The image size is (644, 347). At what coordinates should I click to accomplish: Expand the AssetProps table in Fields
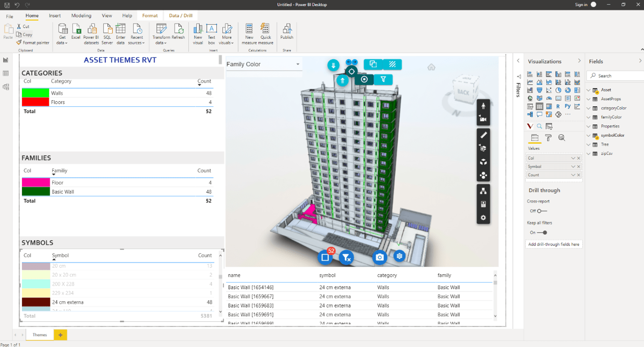pyautogui.click(x=589, y=99)
